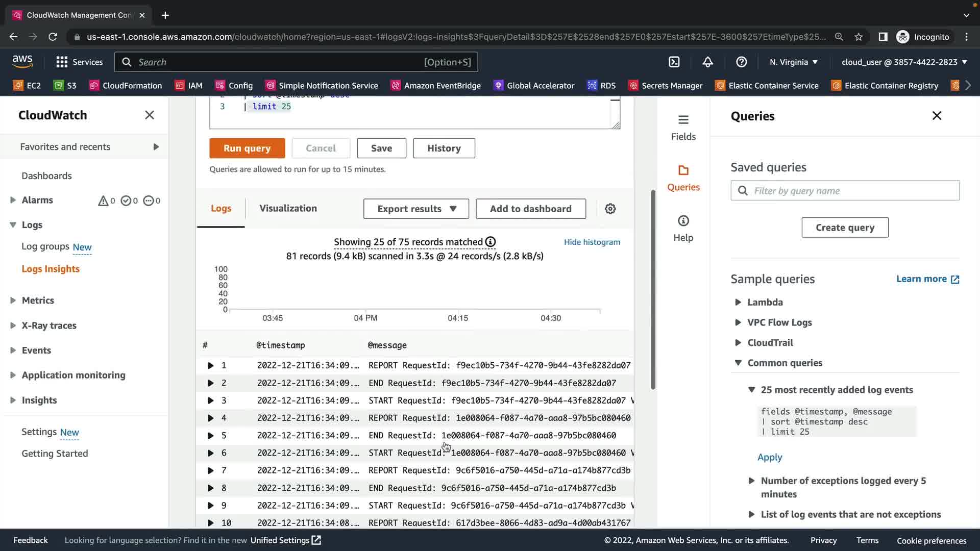Image resolution: width=980 pixels, height=551 pixels.
Task: Click the AWS support help icon
Action: pos(741,62)
